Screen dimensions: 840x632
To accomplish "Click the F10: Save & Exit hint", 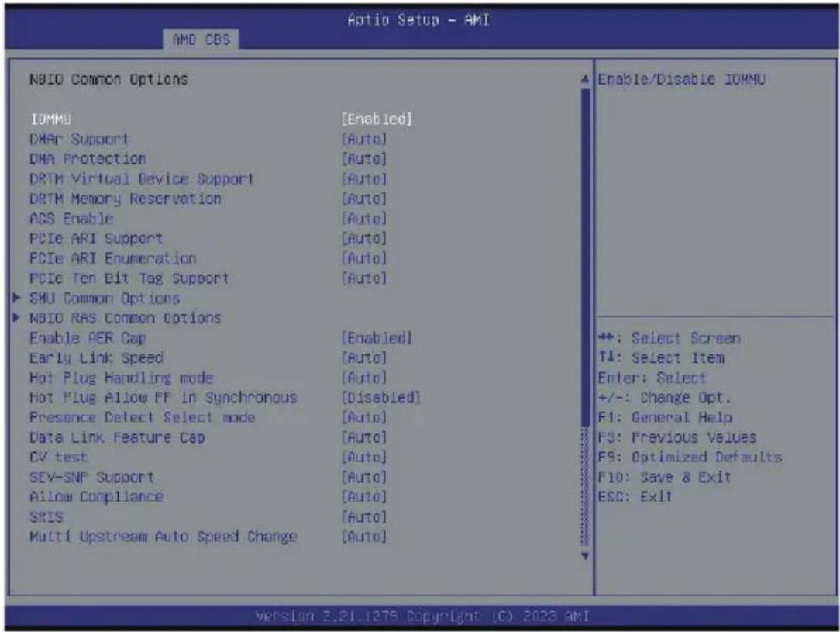I will pyautogui.click(x=664, y=477).
